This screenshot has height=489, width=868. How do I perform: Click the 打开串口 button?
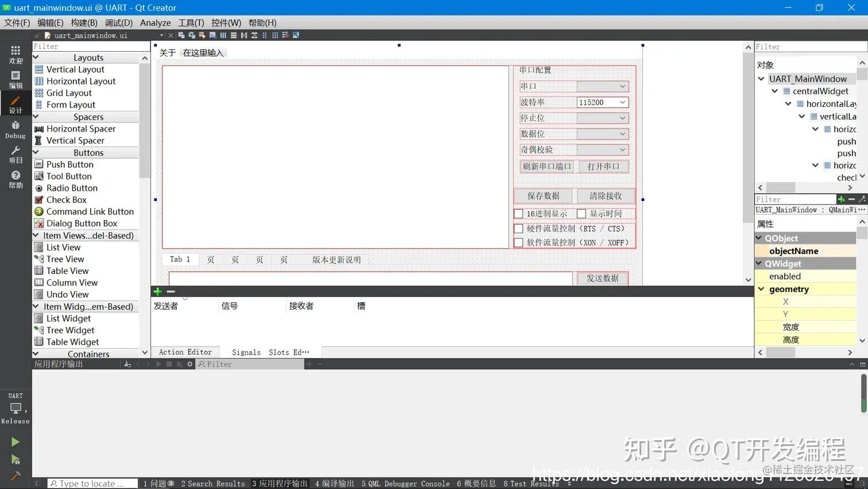[x=603, y=166]
